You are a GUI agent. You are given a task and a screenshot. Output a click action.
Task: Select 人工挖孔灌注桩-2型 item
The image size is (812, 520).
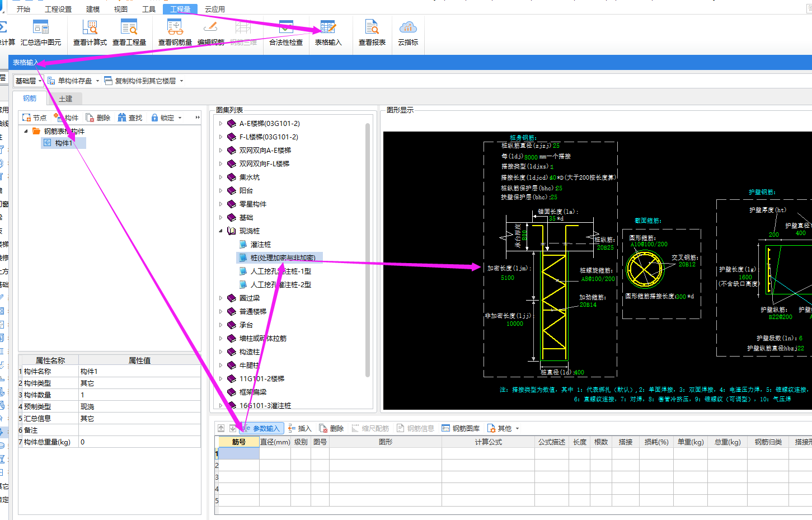[281, 284]
